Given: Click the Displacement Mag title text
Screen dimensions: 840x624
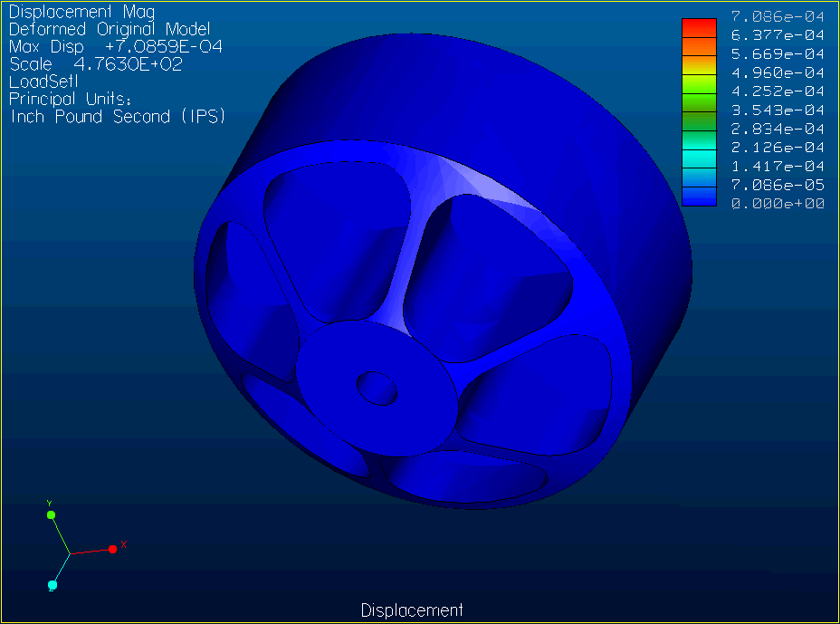Looking at the screenshot, I should (x=81, y=13).
